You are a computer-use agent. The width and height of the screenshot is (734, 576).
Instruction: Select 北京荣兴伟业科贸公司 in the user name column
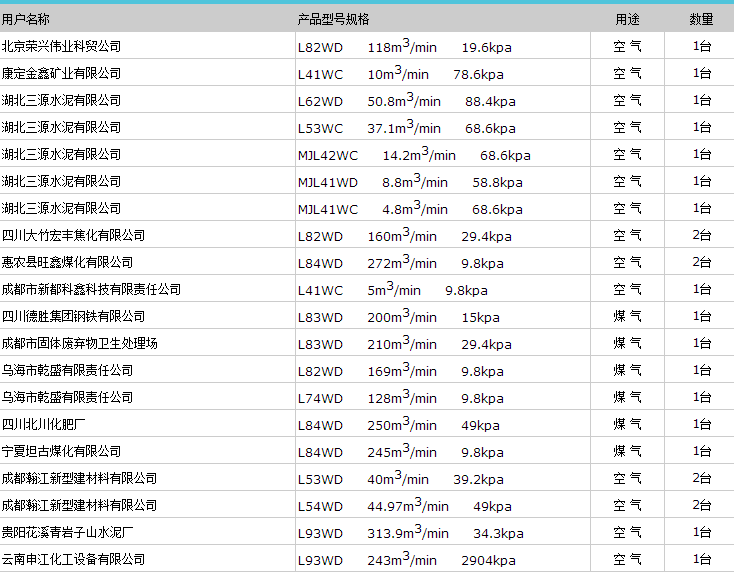61,46
